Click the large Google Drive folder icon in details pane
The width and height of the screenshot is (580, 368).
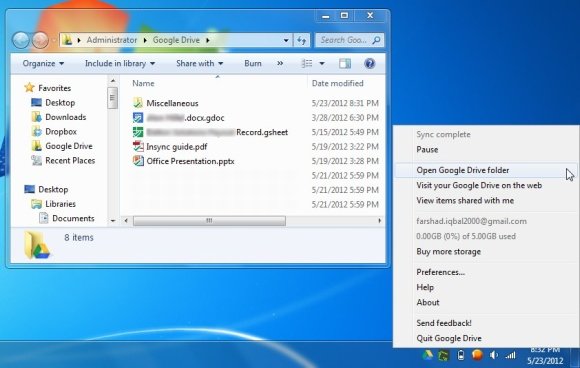[37, 245]
